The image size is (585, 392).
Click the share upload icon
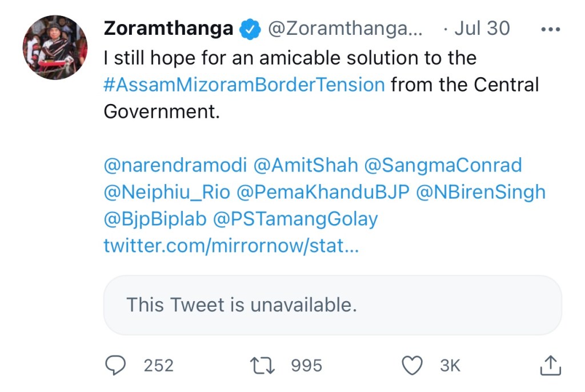[x=549, y=365]
